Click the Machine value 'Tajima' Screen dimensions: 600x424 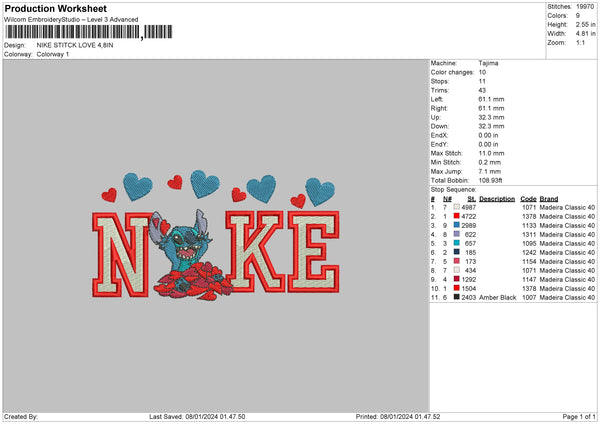[x=488, y=63]
